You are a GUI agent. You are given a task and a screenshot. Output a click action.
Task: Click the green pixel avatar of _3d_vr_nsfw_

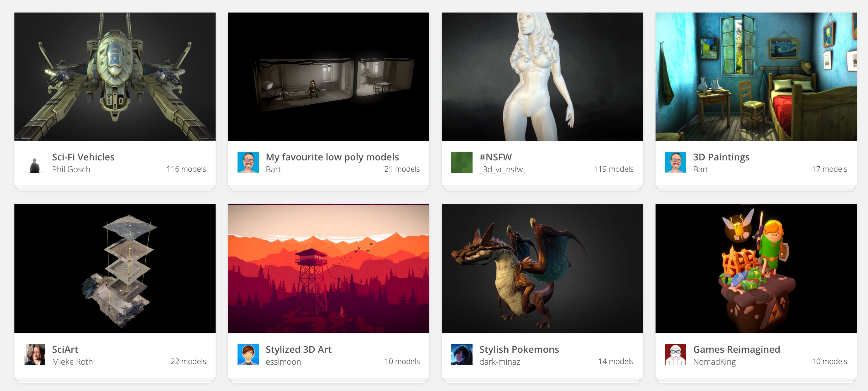tap(462, 162)
